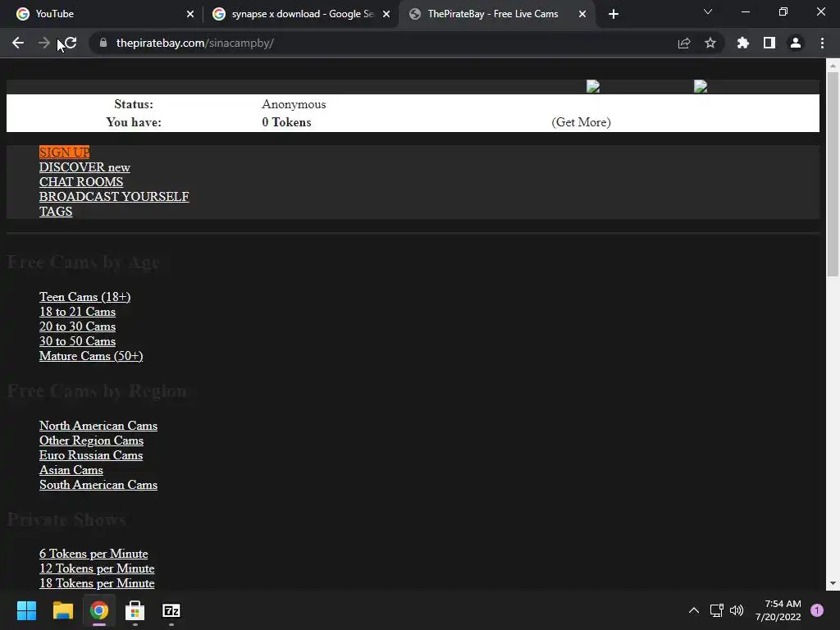Open the Chrome profile menu
Viewport: 840px width, 630px height.
coord(796,43)
